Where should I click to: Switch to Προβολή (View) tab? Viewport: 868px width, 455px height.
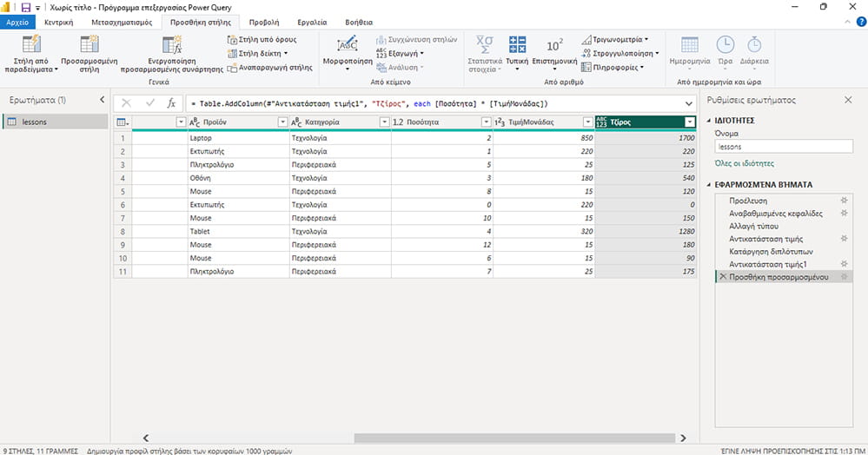(x=264, y=22)
